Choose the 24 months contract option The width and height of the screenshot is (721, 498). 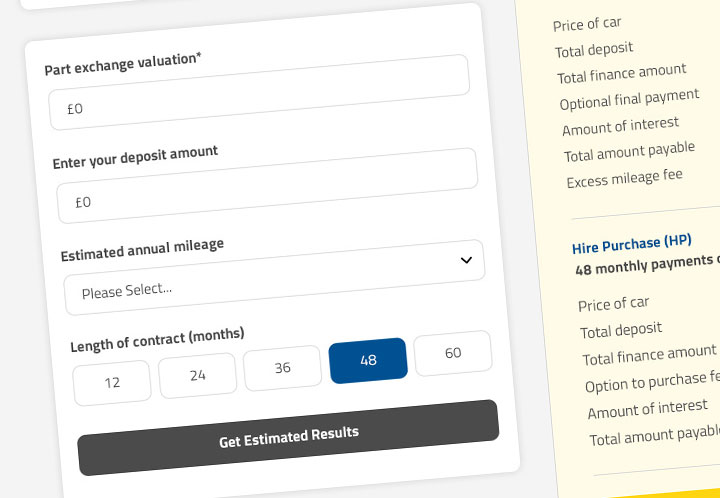pos(198,375)
